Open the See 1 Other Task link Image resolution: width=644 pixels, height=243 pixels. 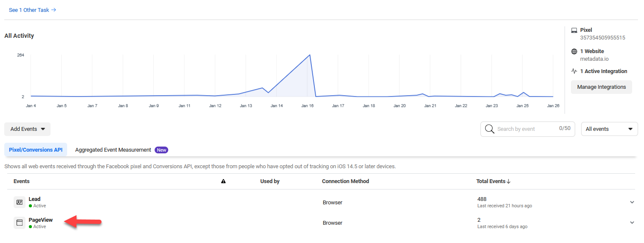click(32, 10)
